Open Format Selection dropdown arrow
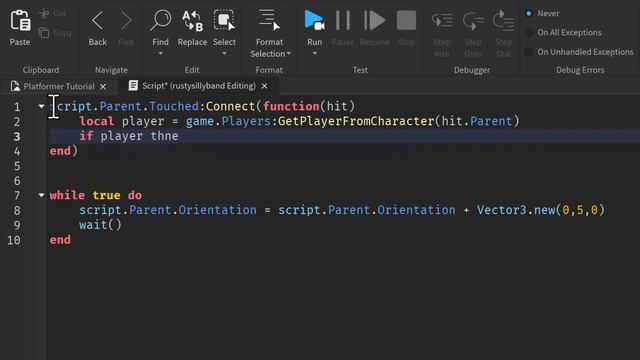The image size is (640, 360). coord(289,54)
